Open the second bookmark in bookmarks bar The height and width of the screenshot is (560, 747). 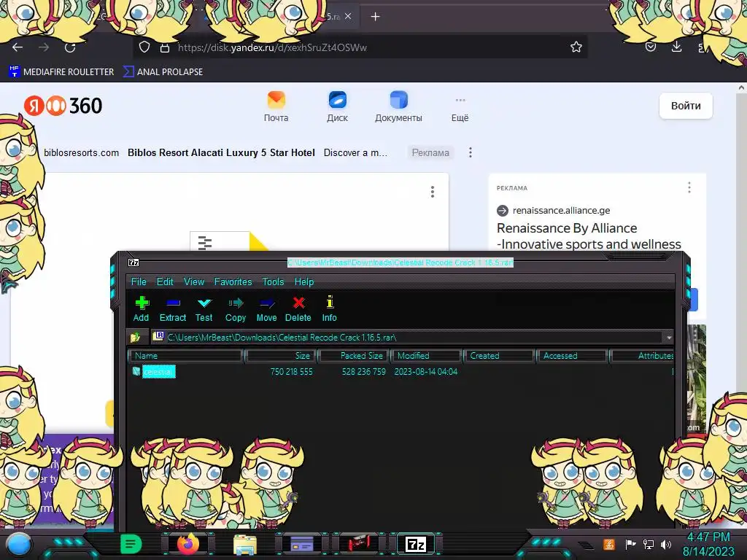tap(163, 72)
